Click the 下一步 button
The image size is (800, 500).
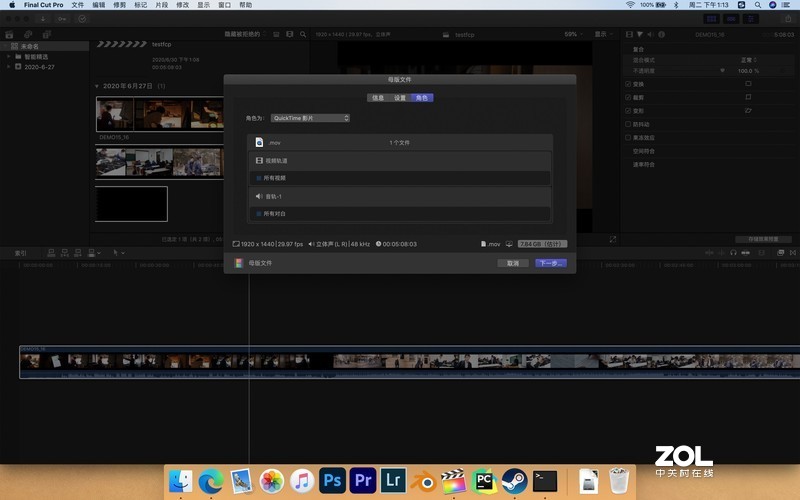tap(550, 263)
